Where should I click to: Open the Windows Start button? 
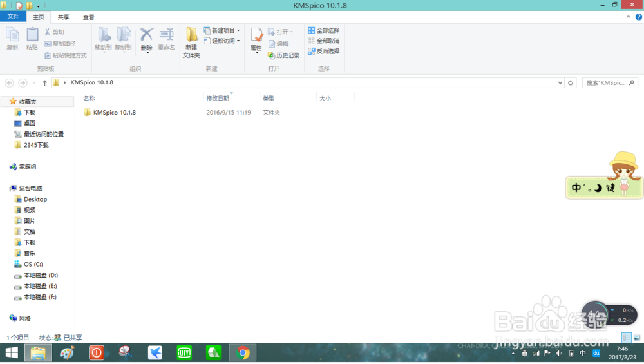12,353
